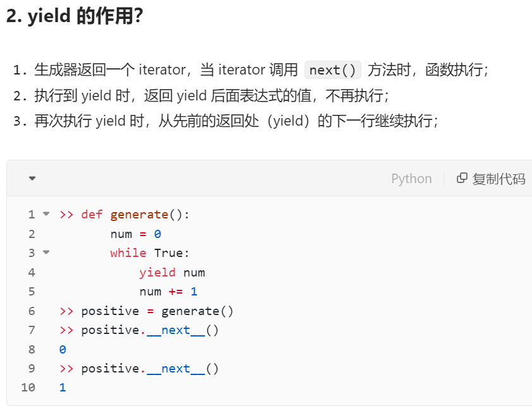
Task: Click the output value 0 on line 8
Action: tap(63, 349)
